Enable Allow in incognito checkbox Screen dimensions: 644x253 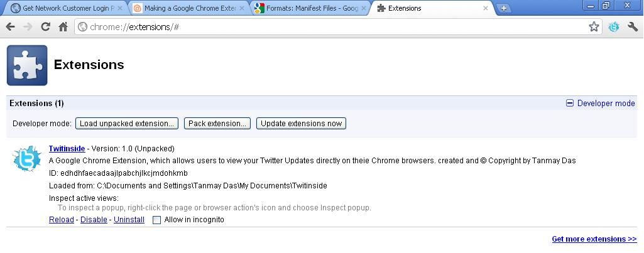157,220
